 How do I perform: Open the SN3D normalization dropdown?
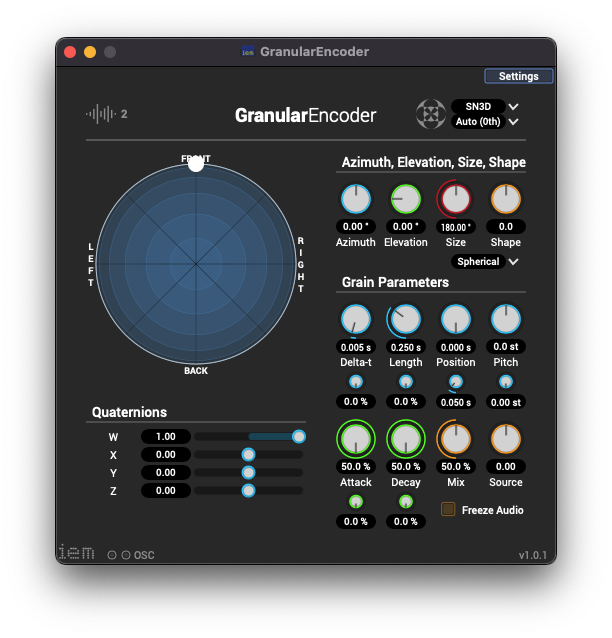point(484,107)
